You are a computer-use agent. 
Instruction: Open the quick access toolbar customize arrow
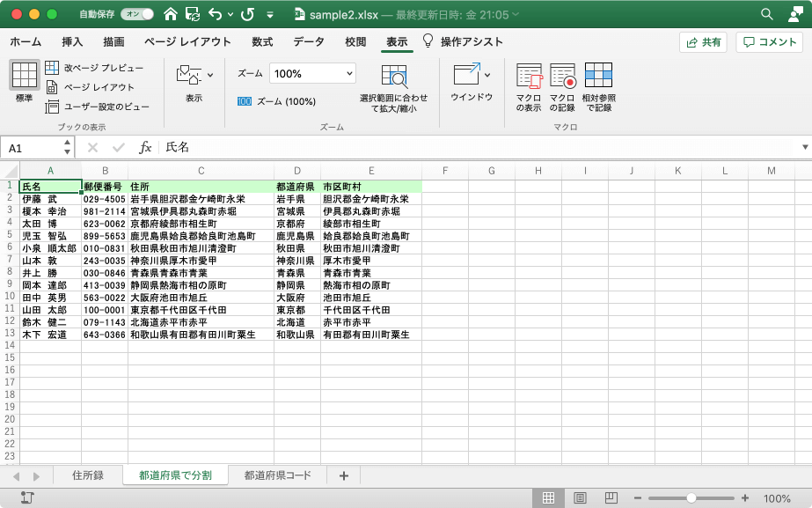[270, 15]
